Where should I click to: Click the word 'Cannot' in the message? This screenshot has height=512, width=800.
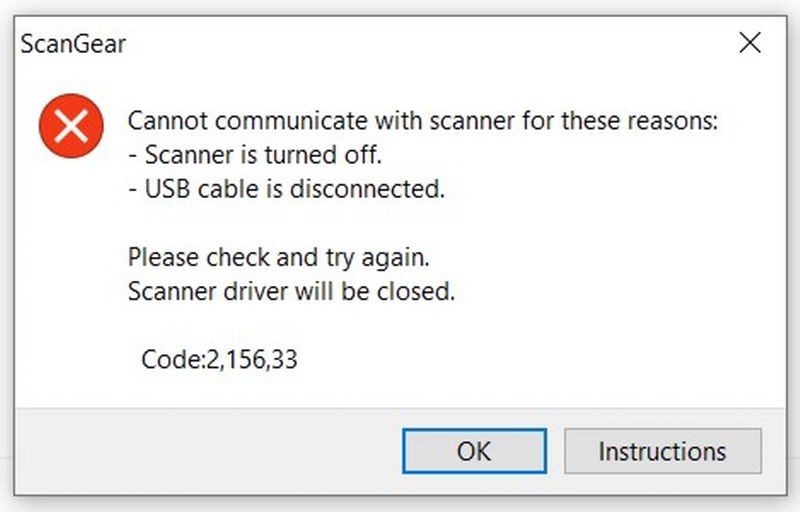[163, 122]
